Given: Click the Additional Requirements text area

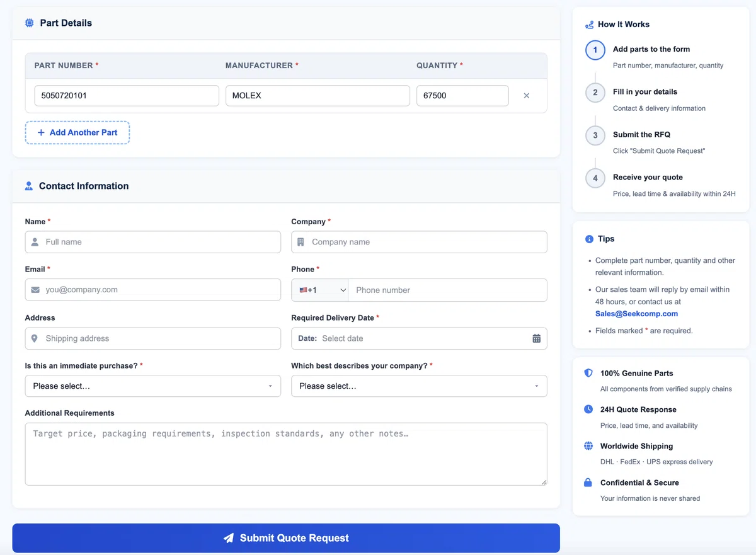Looking at the screenshot, I should pyautogui.click(x=286, y=454).
